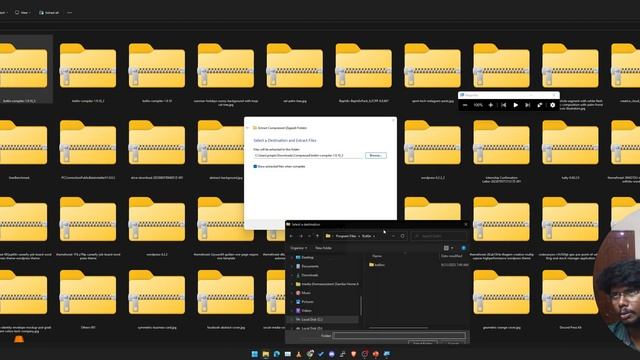Click Magnifier read-from-here icon
The height and width of the screenshot is (360, 640).
[x=540, y=105]
